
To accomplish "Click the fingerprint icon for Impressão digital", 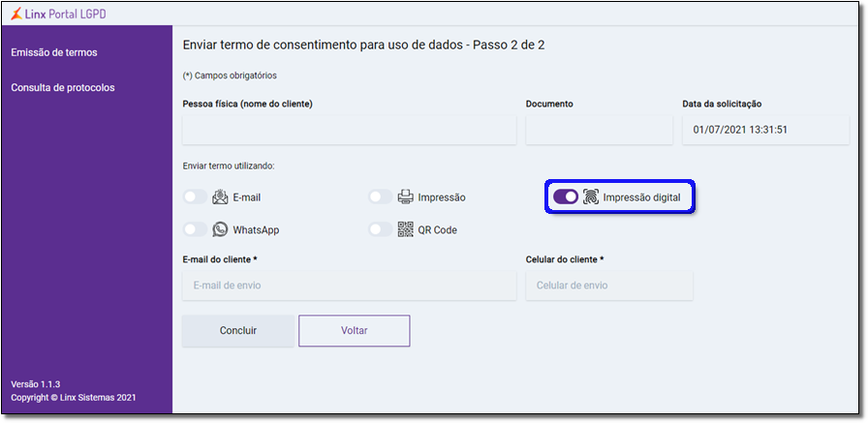I will pos(591,196).
